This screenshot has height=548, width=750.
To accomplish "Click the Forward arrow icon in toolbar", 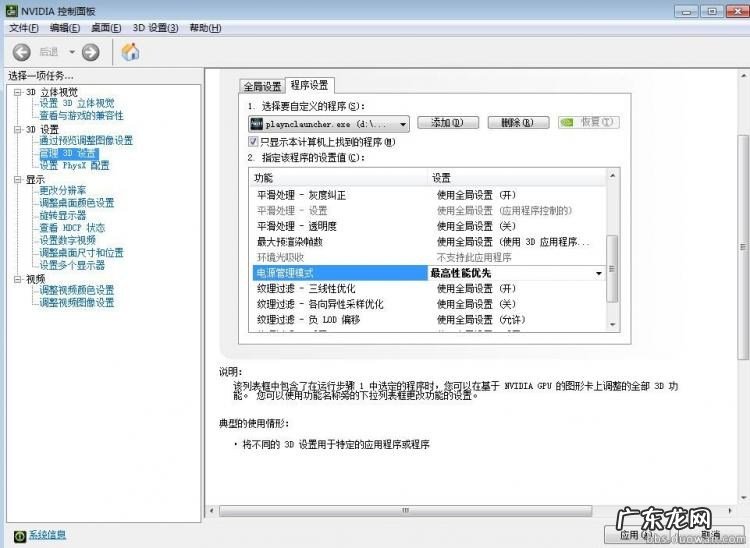I will (90, 52).
